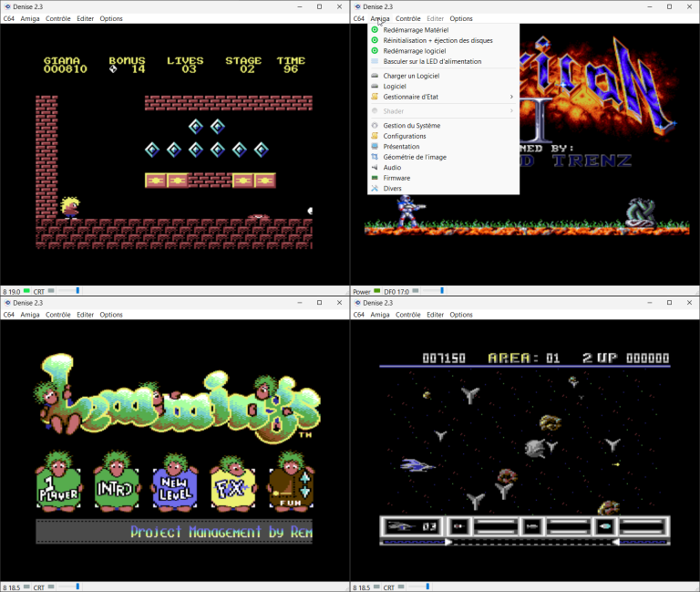This screenshot has width=700, height=592.
Task: Expand the Shader submenu arrow
Action: pos(511,110)
